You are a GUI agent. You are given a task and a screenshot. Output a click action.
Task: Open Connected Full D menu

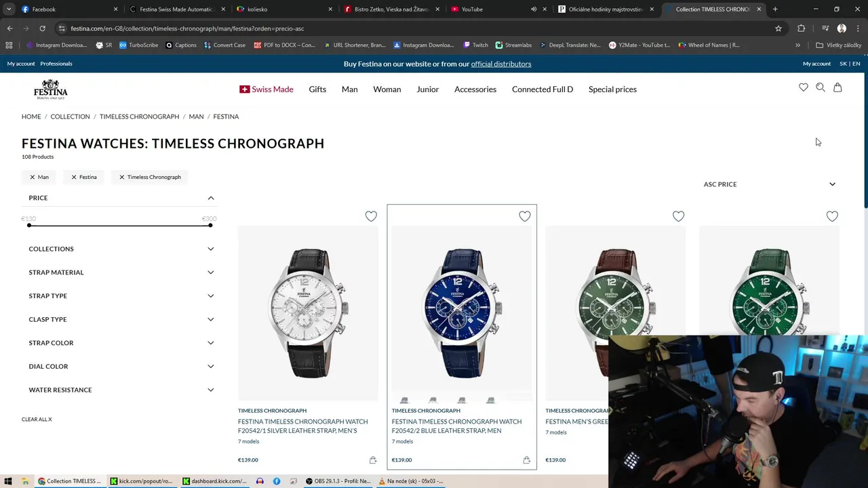click(x=542, y=89)
